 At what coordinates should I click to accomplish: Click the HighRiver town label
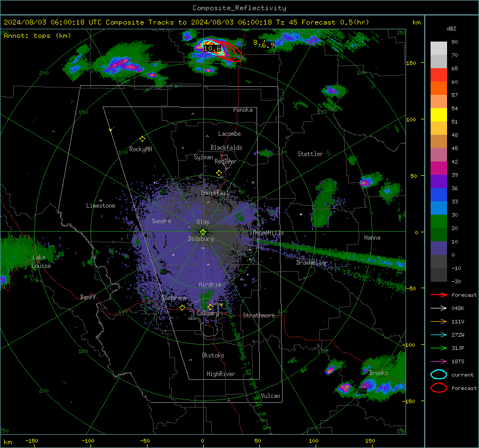pyautogui.click(x=221, y=374)
